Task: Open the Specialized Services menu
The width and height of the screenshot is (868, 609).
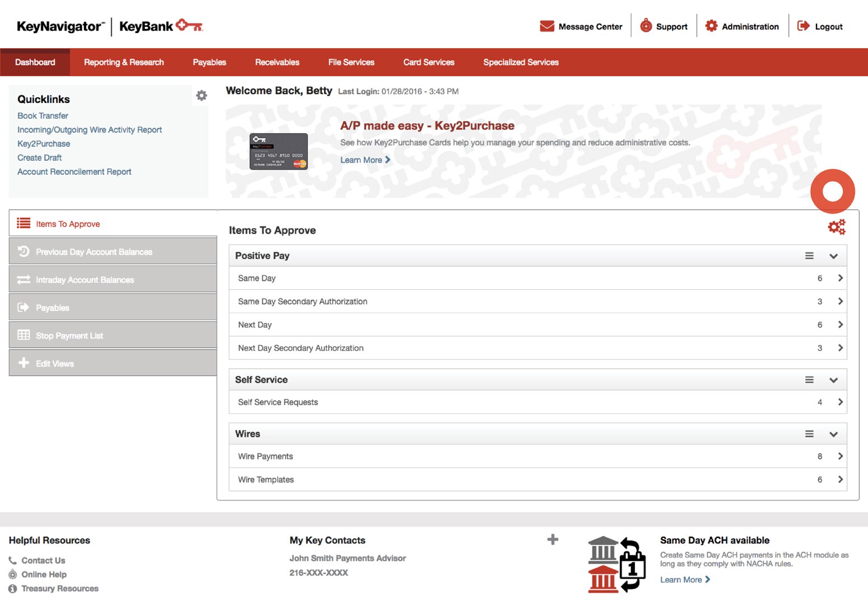Action: (x=521, y=62)
